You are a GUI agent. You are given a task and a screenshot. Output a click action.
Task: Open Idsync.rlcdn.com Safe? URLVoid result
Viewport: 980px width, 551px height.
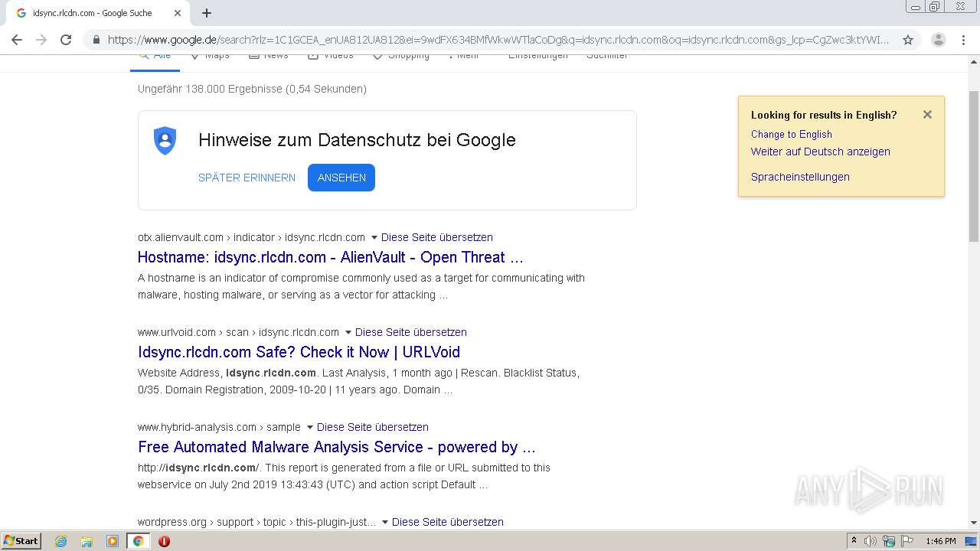pos(299,352)
